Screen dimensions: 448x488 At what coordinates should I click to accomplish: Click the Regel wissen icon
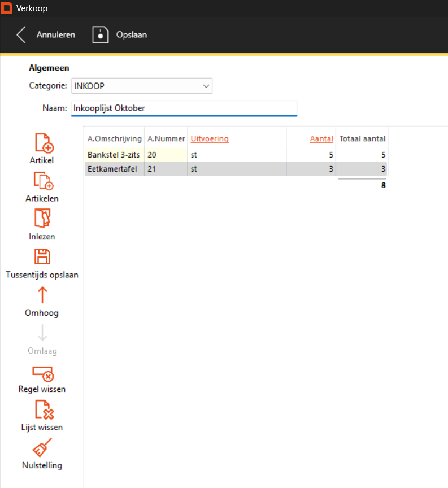(x=42, y=372)
